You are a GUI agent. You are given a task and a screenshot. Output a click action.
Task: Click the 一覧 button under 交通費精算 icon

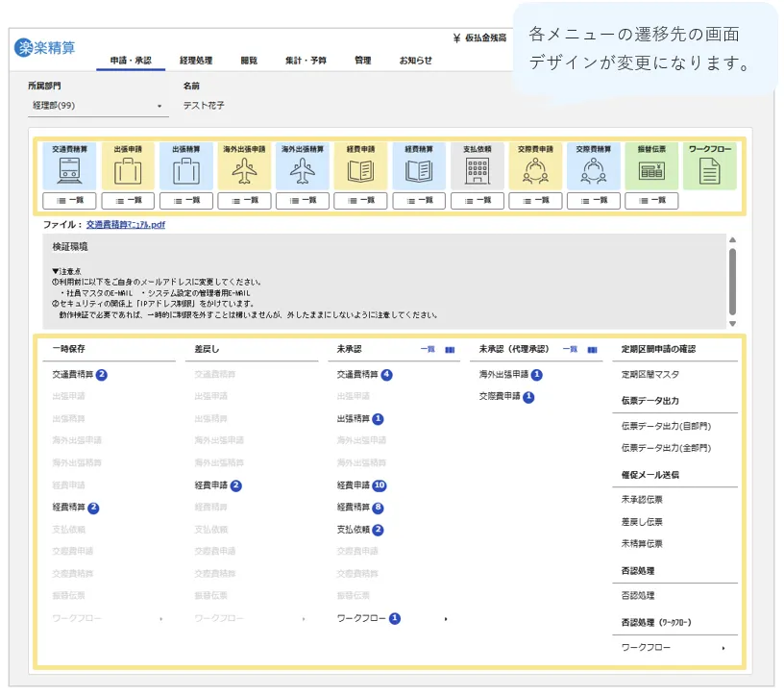tap(69, 200)
